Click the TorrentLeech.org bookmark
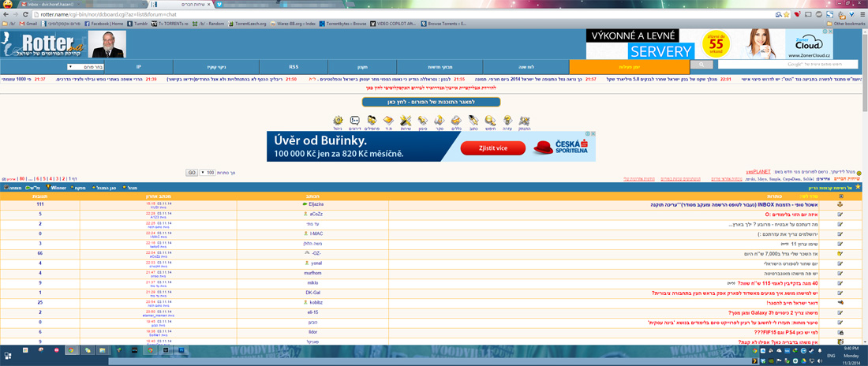Image resolution: width=868 pixels, height=366 pixels. [x=253, y=24]
